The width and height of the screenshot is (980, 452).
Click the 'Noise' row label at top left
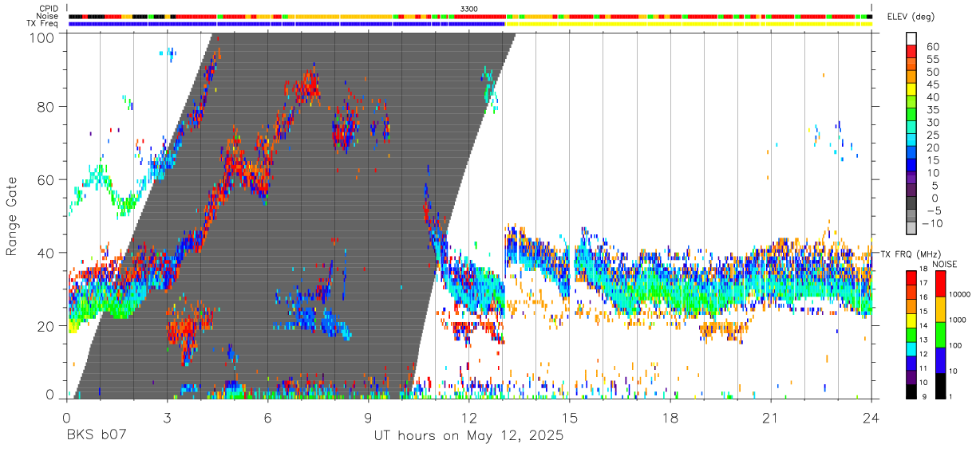point(47,16)
